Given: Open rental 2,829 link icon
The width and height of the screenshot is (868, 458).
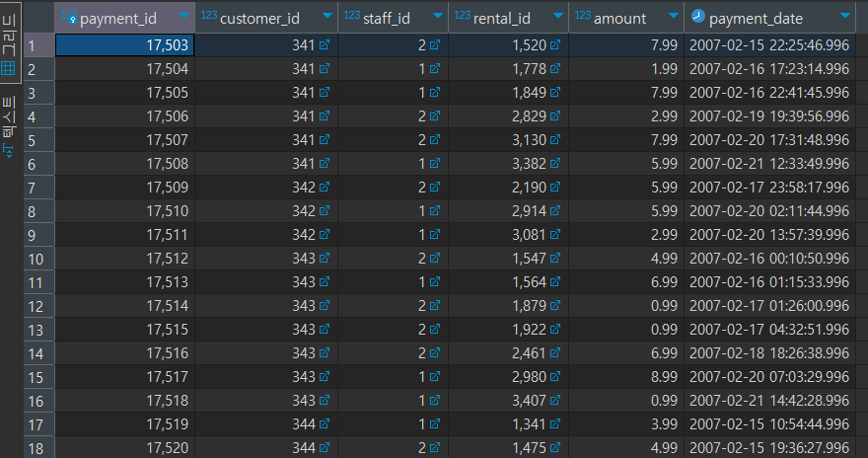Looking at the screenshot, I should click(x=555, y=116).
